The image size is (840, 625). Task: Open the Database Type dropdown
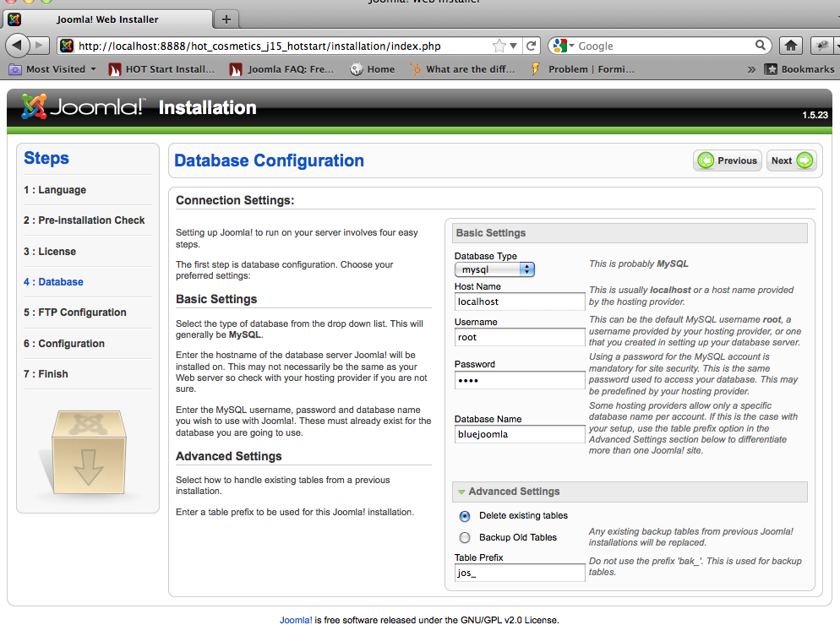494,269
